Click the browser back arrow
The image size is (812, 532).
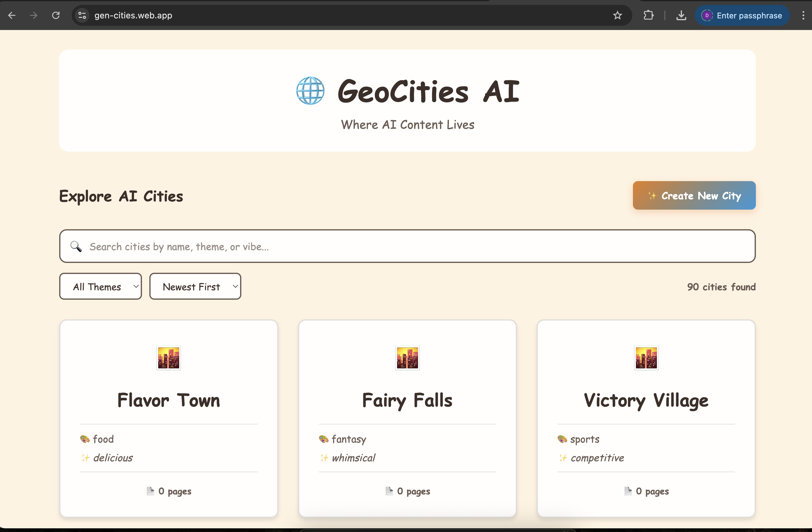point(12,15)
